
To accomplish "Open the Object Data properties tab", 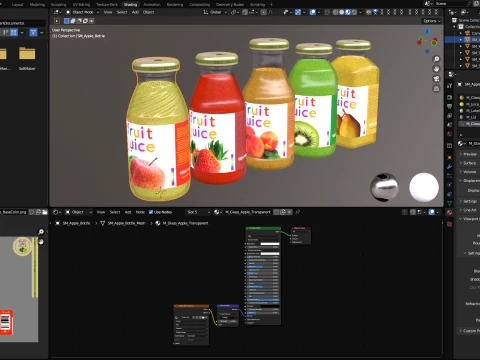I will point(449,203).
